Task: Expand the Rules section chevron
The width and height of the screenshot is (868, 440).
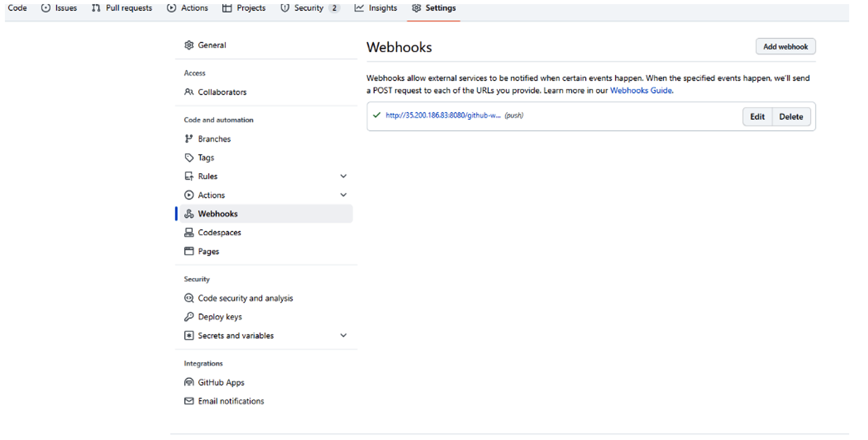Action: pyautogui.click(x=344, y=176)
